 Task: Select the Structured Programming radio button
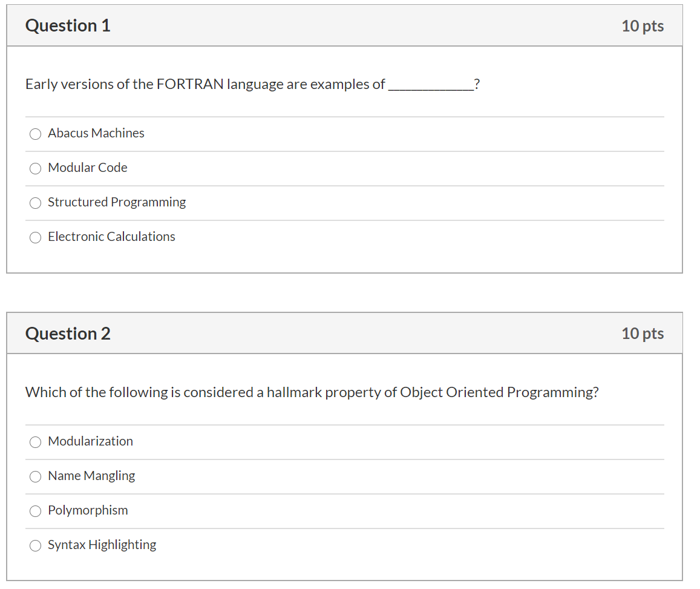point(35,203)
